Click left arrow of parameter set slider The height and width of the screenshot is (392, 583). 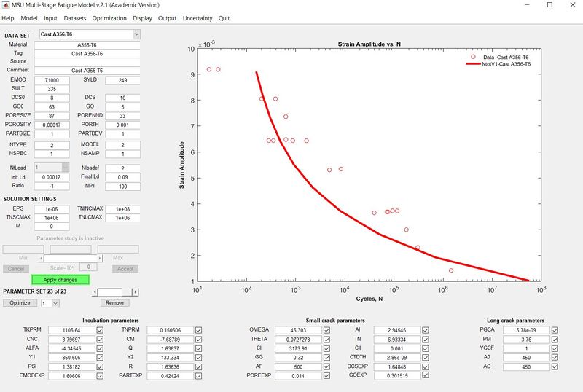(95, 291)
